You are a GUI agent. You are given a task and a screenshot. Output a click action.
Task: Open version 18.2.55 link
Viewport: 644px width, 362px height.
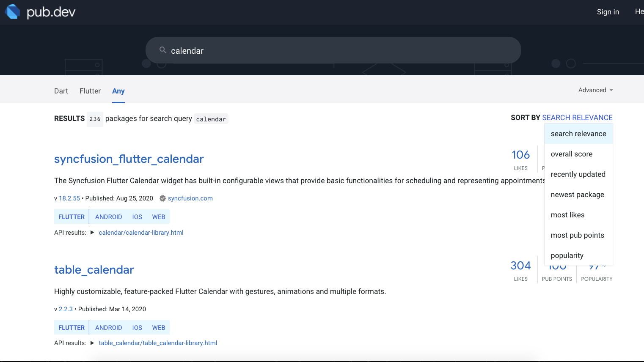point(69,198)
